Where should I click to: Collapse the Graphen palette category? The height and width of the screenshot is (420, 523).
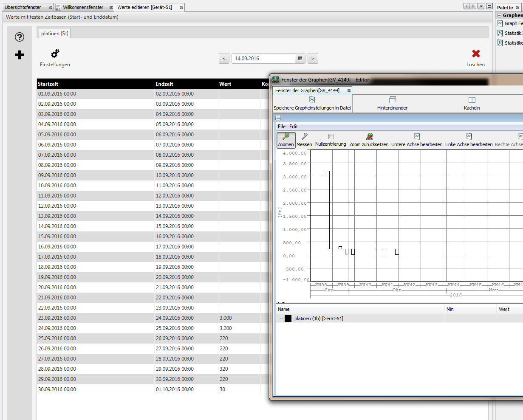coord(500,15)
